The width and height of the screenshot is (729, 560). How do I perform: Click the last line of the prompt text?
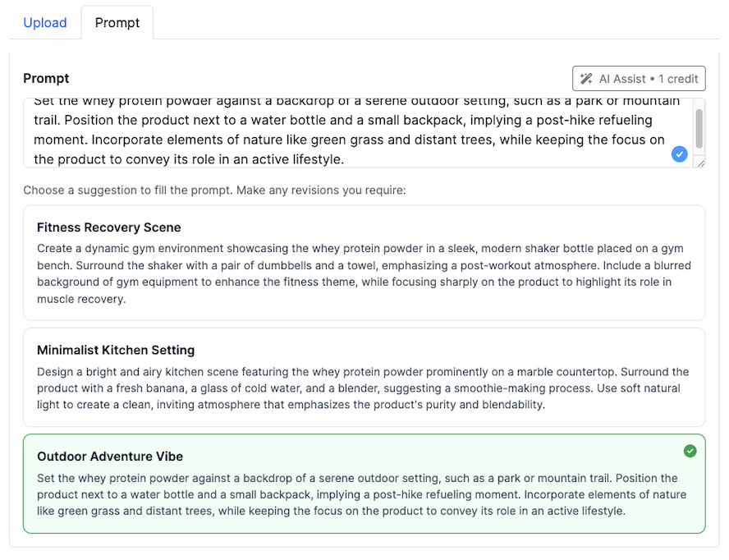pos(189,159)
